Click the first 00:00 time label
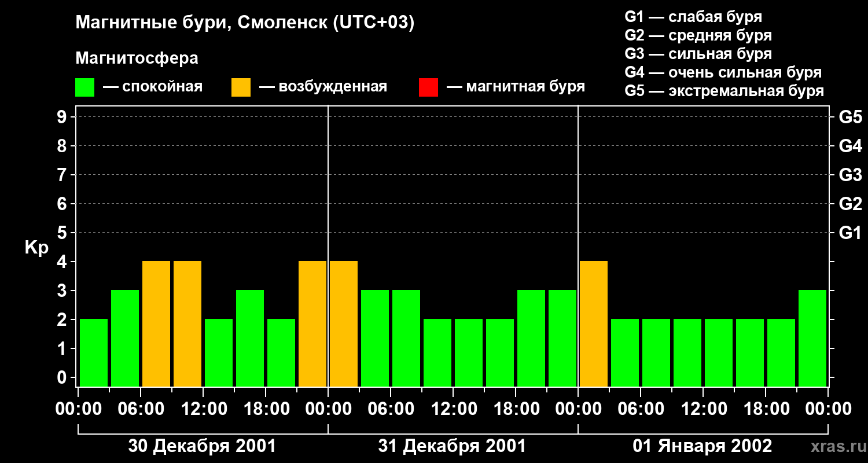The width and height of the screenshot is (868, 463). [x=78, y=409]
